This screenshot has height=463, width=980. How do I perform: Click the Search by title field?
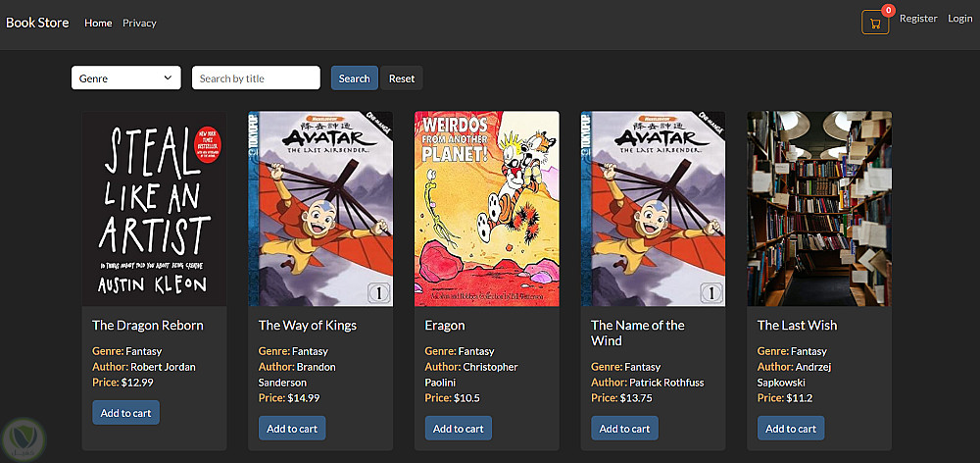(256, 78)
